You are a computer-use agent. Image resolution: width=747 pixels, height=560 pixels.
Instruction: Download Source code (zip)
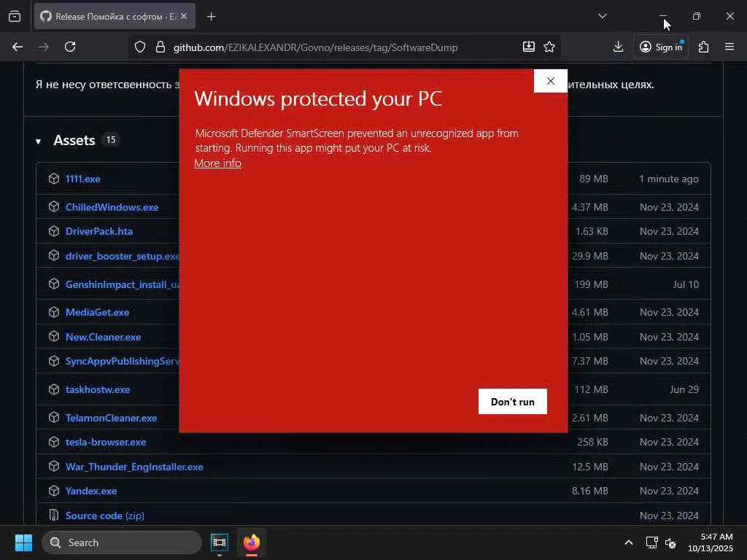click(105, 516)
